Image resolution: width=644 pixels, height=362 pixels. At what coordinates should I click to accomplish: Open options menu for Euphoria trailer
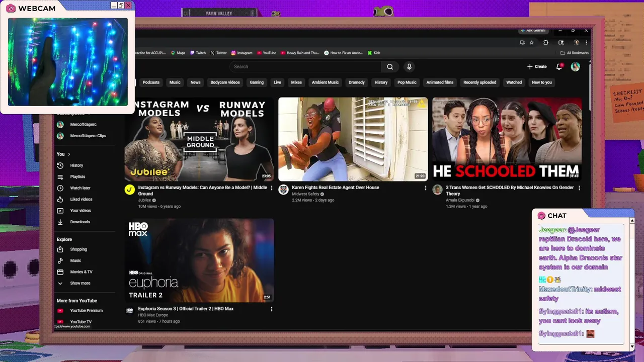pos(272,309)
